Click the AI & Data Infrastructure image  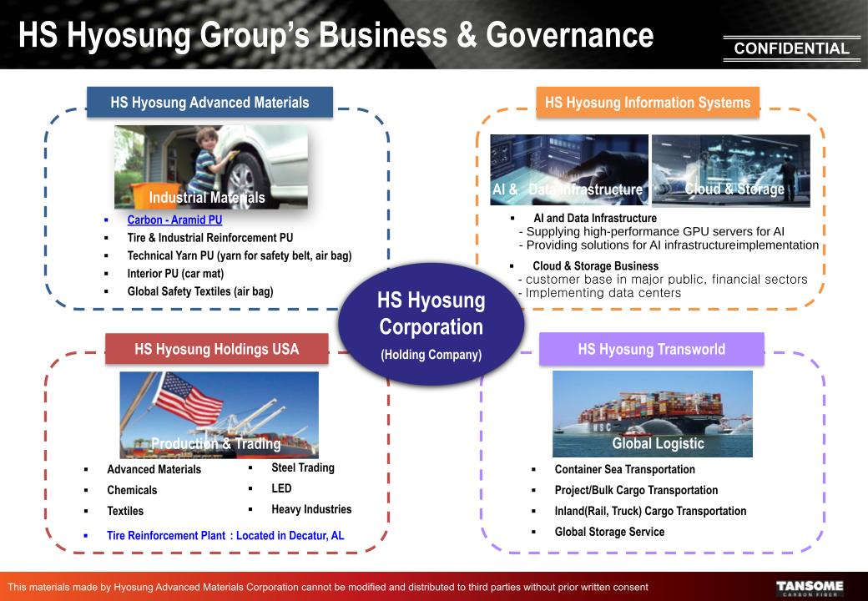click(568, 169)
